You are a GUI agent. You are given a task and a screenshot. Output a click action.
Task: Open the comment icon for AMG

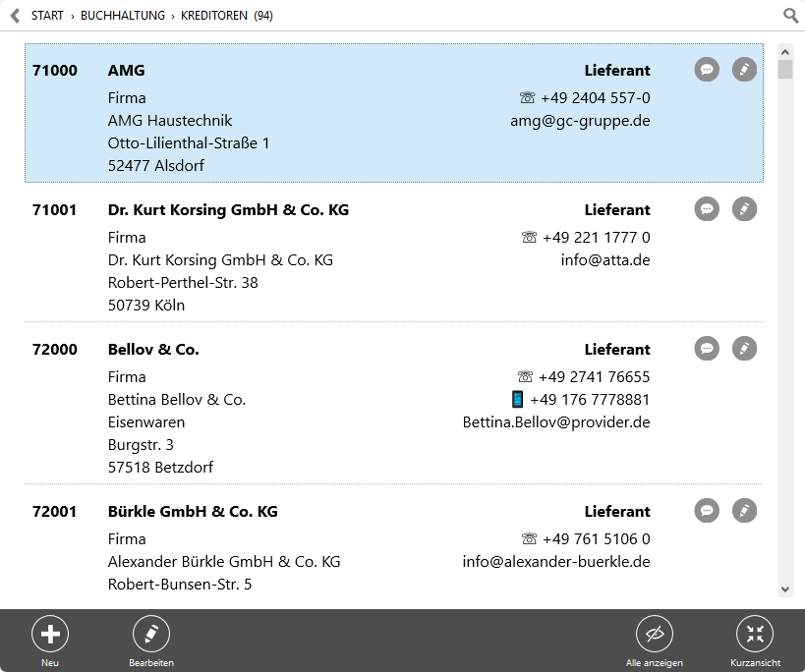coord(707,69)
